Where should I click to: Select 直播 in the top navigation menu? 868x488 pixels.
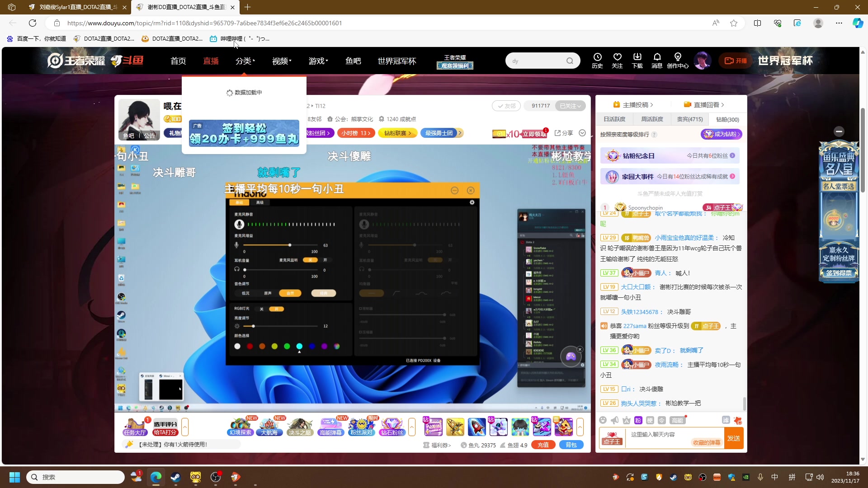pyautogui.click(x=211, y=61)
